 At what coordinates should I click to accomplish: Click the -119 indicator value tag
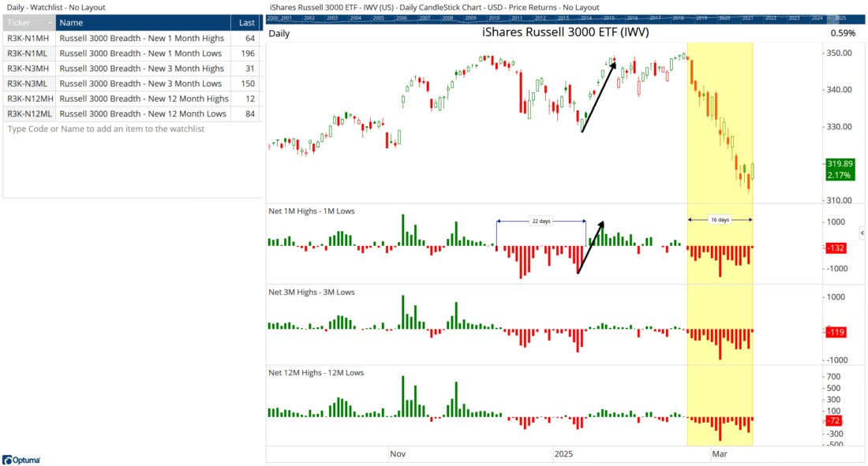836,333
